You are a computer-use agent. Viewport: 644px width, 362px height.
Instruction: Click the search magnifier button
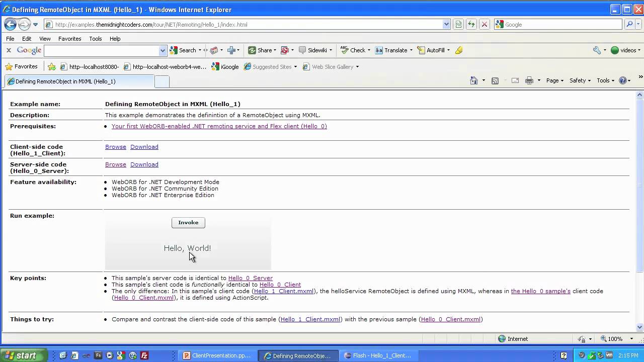click(629, 24)
